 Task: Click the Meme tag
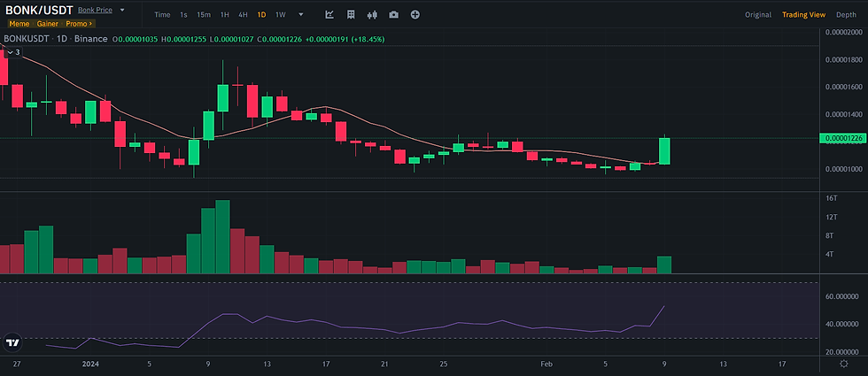pyautogui.click(x=19, y=24)
